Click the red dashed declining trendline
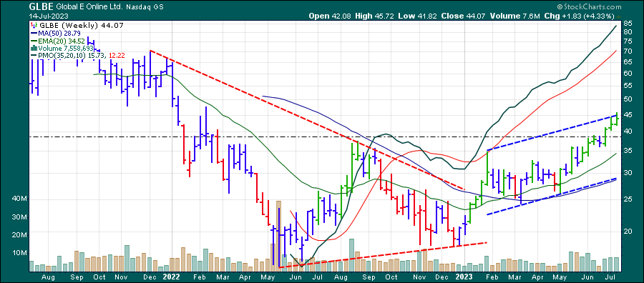The image size is (644, 283). (307, 120)
